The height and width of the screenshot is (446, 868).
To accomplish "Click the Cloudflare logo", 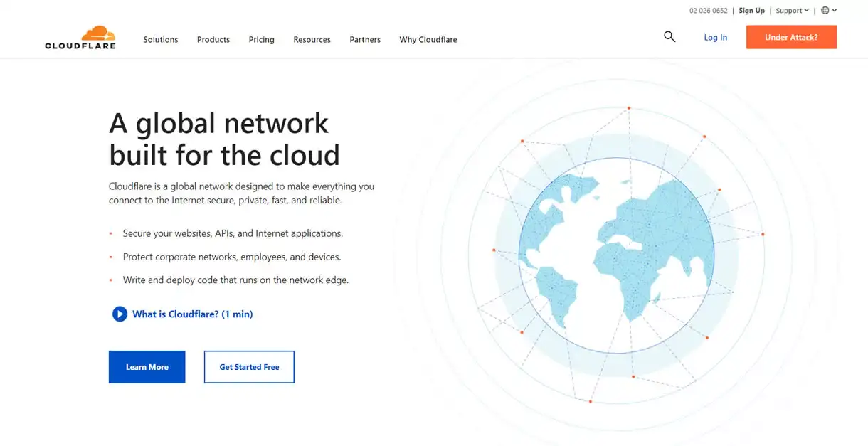I will [x=80, y=37].
